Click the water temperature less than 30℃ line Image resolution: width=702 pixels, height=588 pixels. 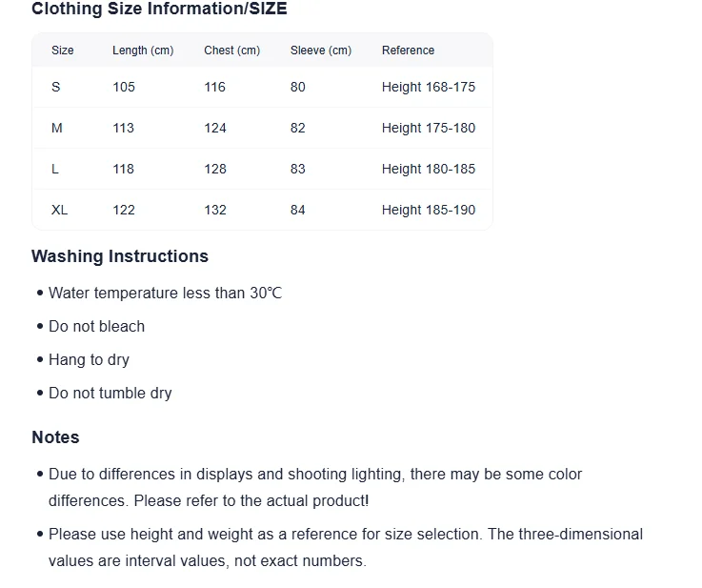pyautogui.click(x=166, y=294)
